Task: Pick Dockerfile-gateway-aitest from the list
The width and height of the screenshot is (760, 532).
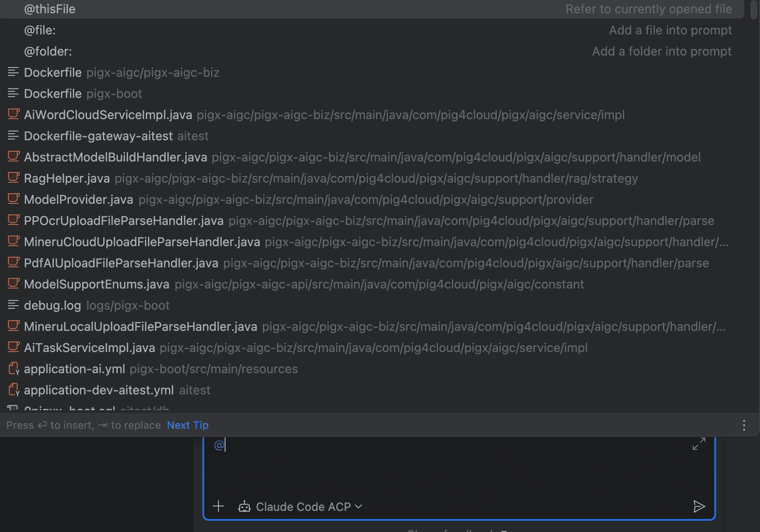Action: [x=98, y=136]
